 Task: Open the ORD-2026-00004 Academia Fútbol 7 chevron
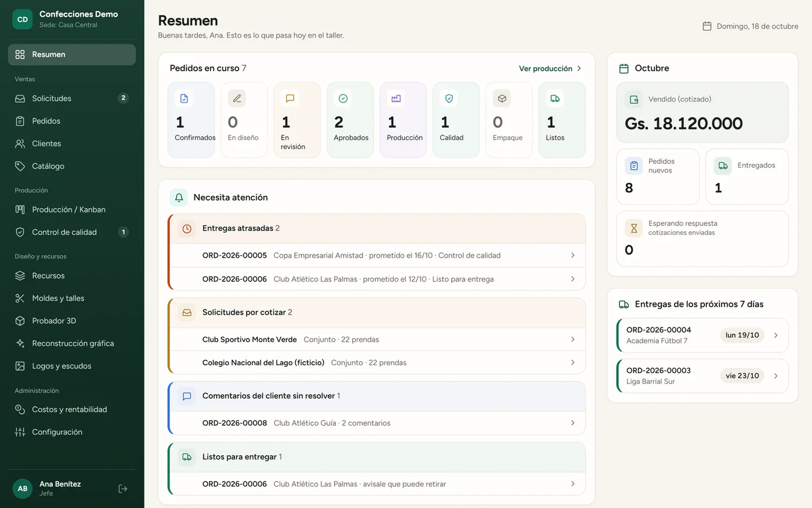(x=776, y=335)
